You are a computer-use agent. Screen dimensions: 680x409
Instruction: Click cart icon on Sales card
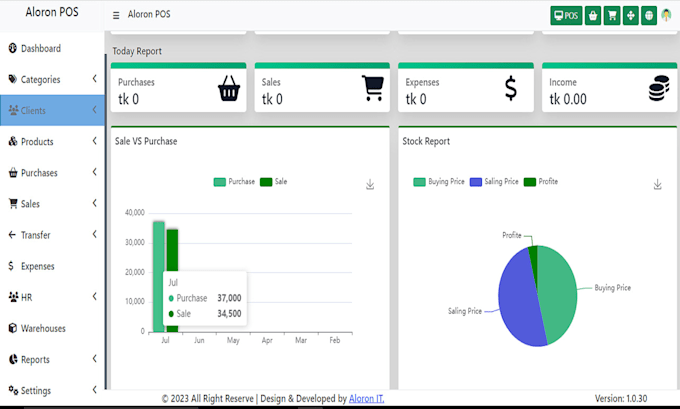click(x=373, y=88)
